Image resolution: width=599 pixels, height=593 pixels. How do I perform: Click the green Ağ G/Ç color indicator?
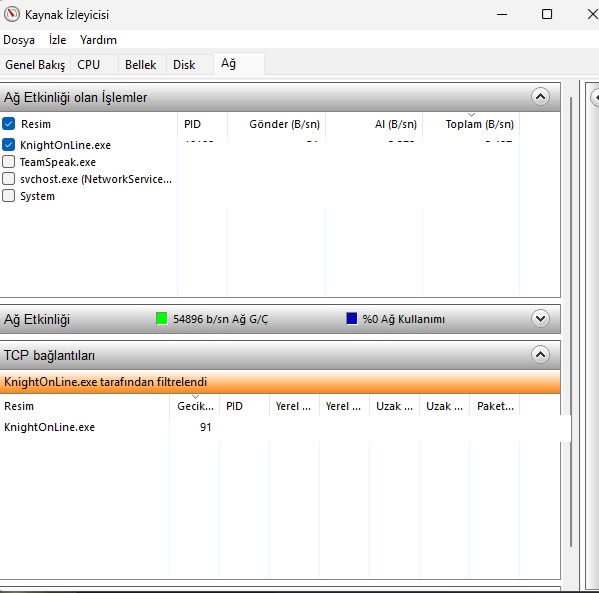tap(162, 318)
